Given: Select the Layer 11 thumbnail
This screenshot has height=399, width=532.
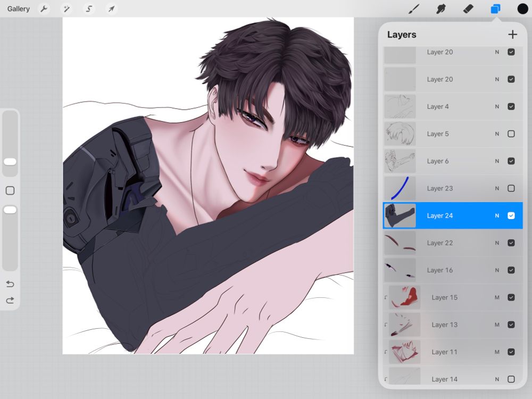Looking at the screenshot, I should (404, 352).
